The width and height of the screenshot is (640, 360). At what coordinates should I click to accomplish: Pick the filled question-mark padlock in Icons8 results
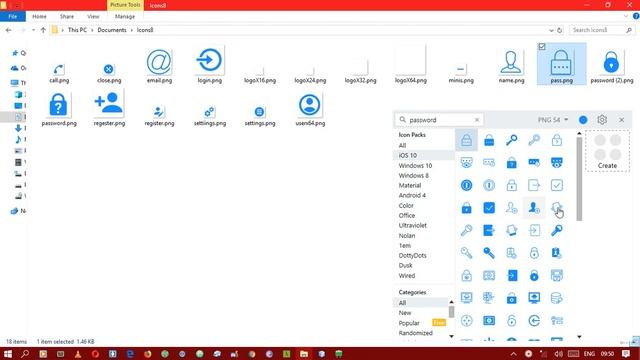(x=511, y=163)
